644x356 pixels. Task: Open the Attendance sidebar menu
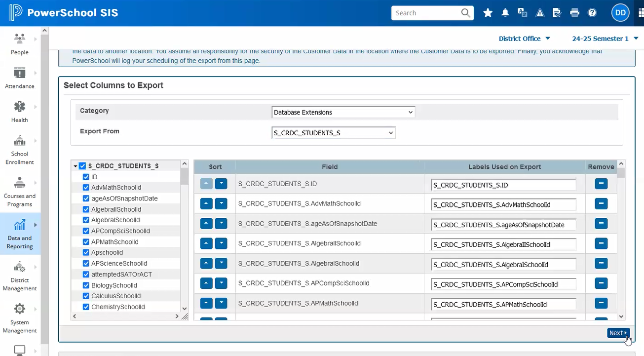coord(20,78)
